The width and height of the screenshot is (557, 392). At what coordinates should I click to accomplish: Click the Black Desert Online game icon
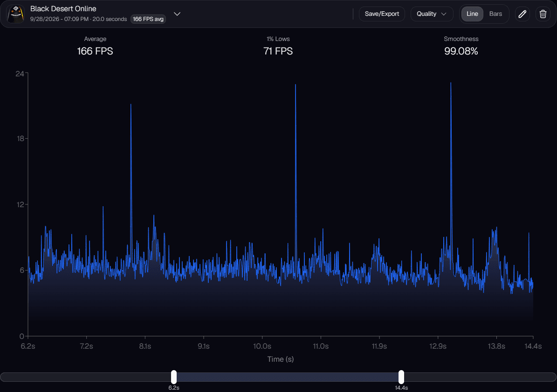pos(16,14)
